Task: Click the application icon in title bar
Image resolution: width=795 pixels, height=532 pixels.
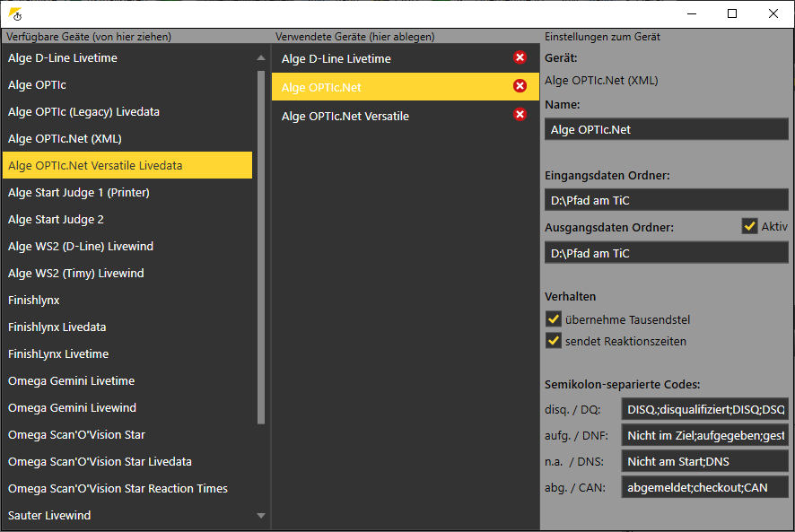Action: 15,14
